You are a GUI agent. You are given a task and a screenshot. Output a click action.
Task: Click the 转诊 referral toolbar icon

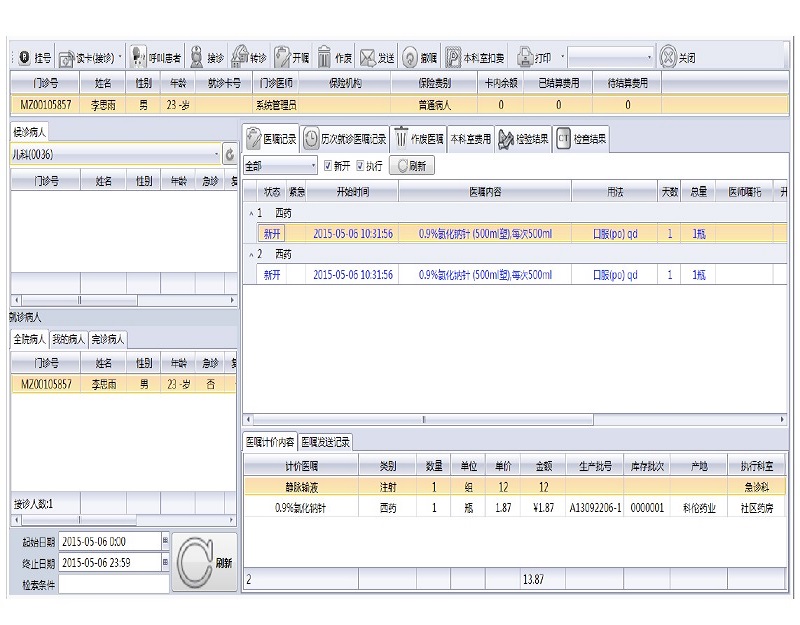(x=240, y=58)
